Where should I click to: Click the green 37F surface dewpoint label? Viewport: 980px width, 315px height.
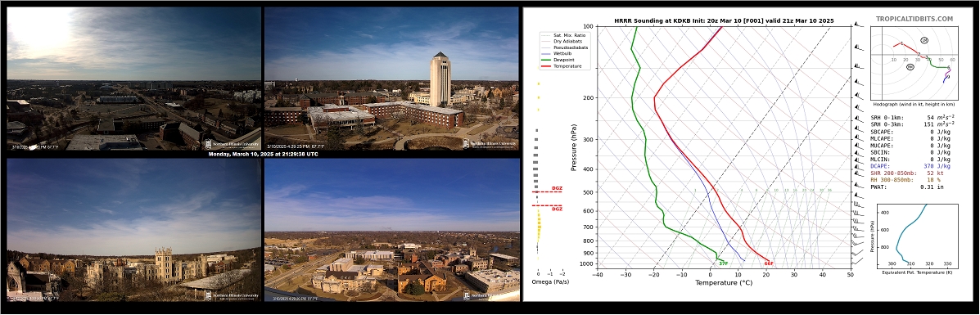pos(723,263)
